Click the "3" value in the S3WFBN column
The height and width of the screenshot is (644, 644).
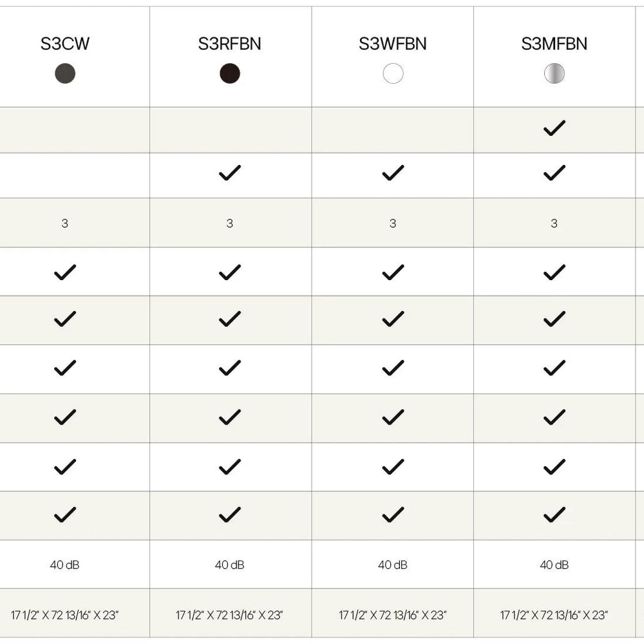(x=393, y=223)
